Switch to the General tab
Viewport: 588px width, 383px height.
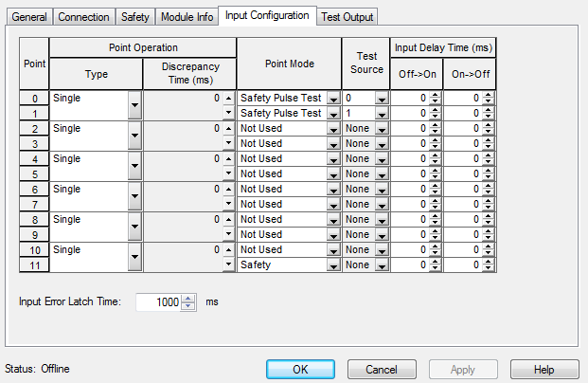tap(28, 17)
